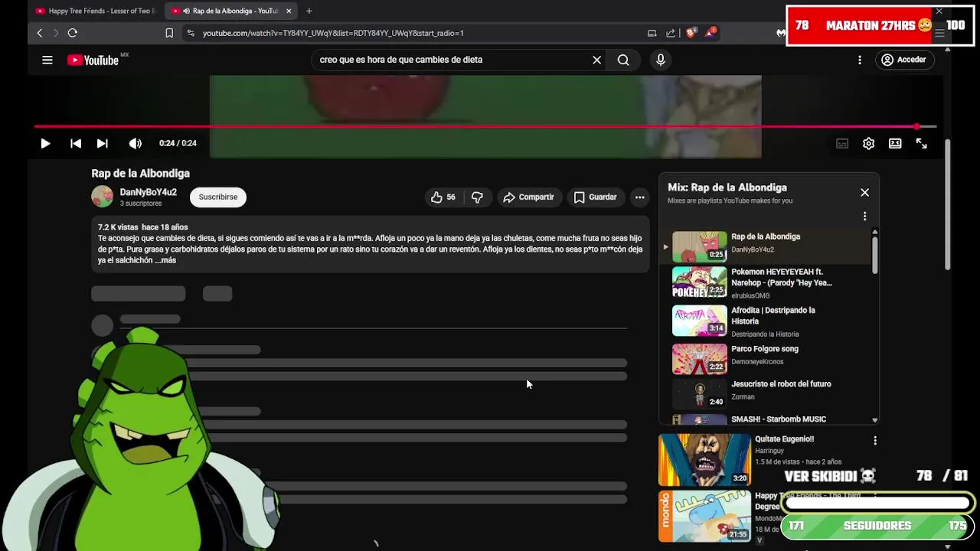Open the cast media icon in address bar
This screenshot has width=980, height=551.
(x=652, y=33)
